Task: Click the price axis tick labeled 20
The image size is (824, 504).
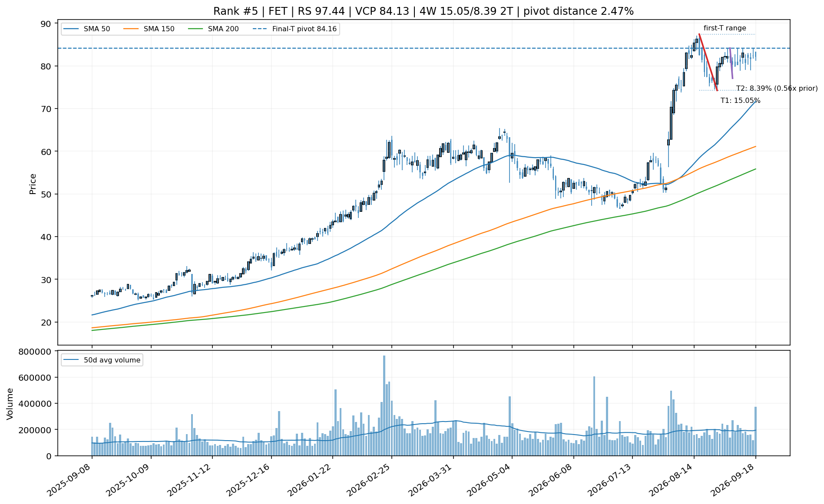Action: (46, 322)
